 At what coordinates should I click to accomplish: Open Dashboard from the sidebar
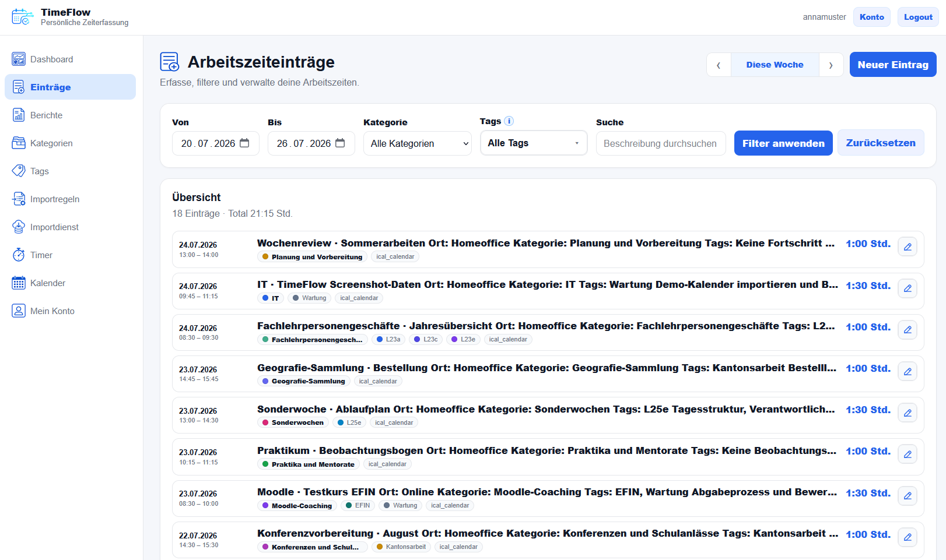[70, 59]
